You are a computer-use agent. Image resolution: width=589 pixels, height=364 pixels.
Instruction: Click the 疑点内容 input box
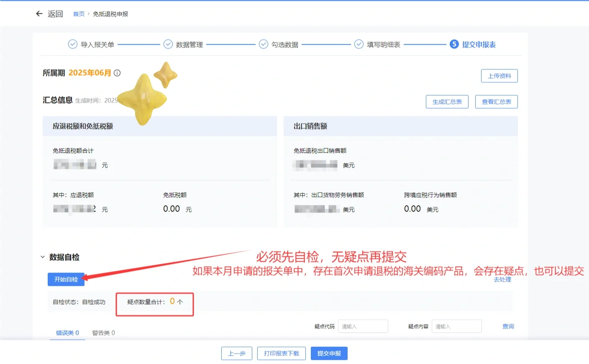[456, 326]
